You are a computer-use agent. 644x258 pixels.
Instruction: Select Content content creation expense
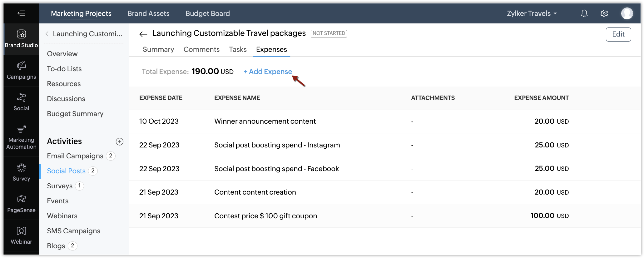[x=255, y=192]
